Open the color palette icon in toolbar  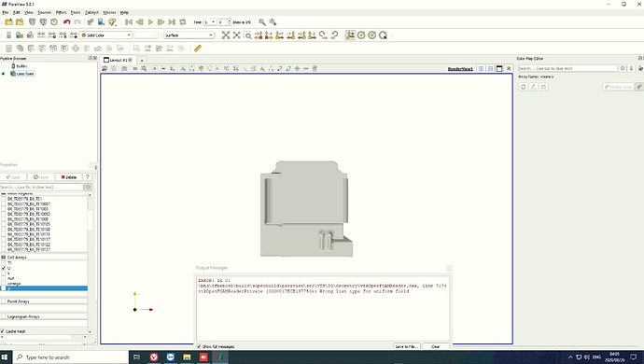tap(112, 21)
